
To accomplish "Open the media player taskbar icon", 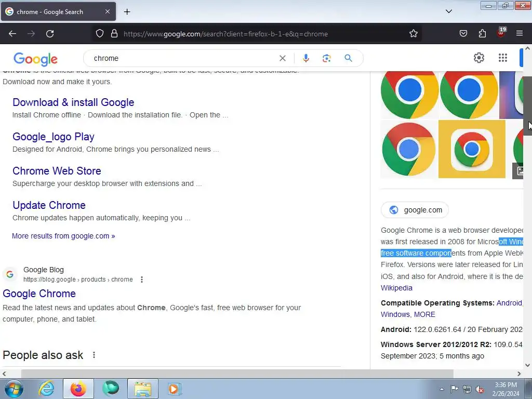I will pyautogui.click(x=175, y=389).
